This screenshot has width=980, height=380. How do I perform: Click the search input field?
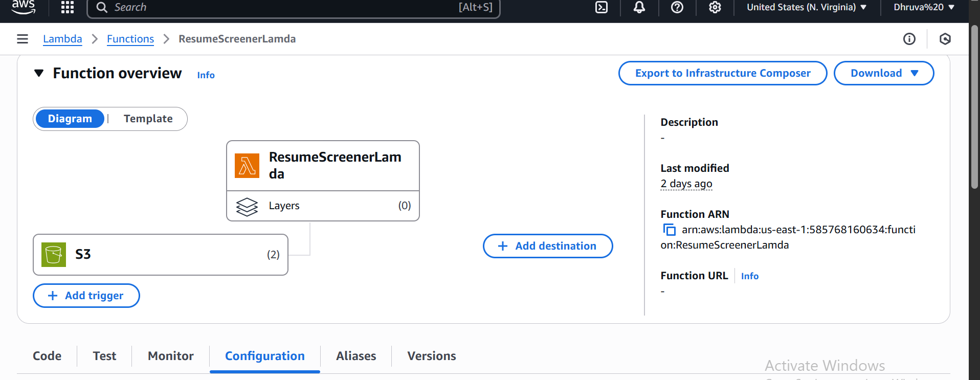click(294, 7)
